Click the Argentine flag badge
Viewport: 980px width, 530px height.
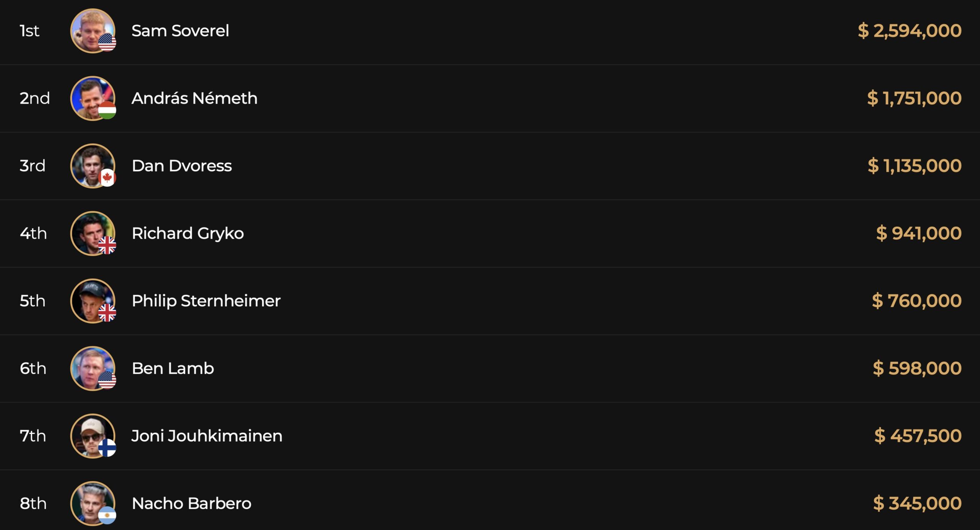point(107,515)
